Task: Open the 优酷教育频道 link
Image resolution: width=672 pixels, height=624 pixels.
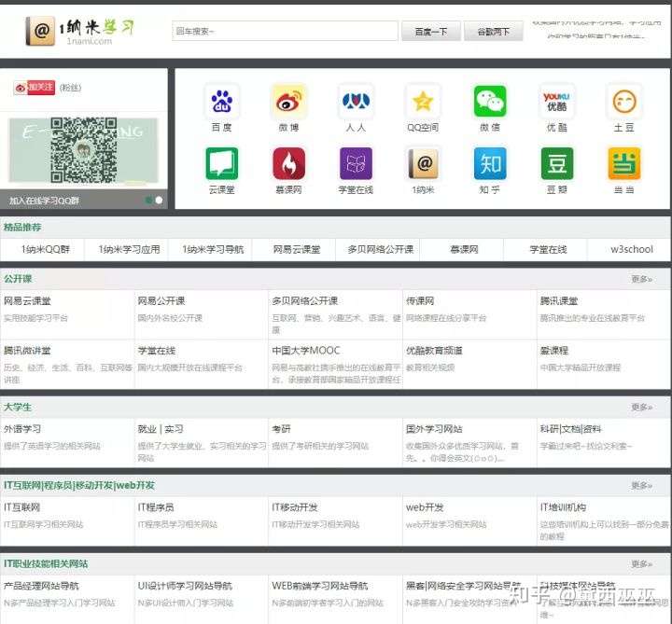Action: click(434, 351)
